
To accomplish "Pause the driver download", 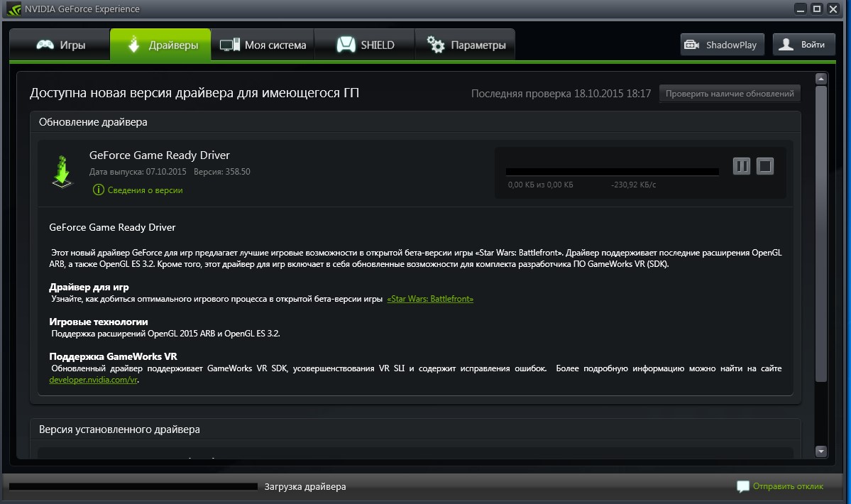I will coord(742,166).
